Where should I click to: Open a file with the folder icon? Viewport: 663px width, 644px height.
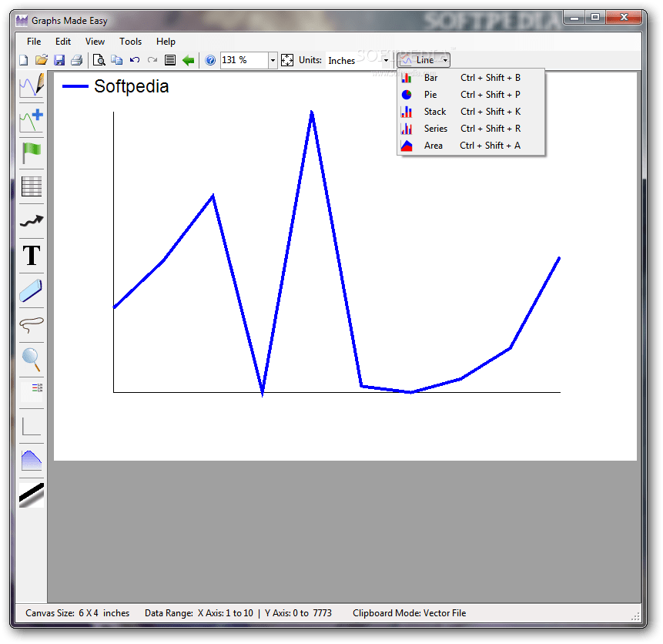[42, 60]
